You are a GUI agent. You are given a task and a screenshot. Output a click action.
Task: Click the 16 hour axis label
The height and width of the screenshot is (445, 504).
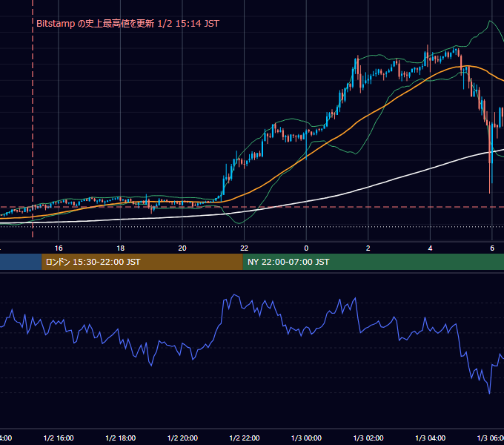coord(59,248)
